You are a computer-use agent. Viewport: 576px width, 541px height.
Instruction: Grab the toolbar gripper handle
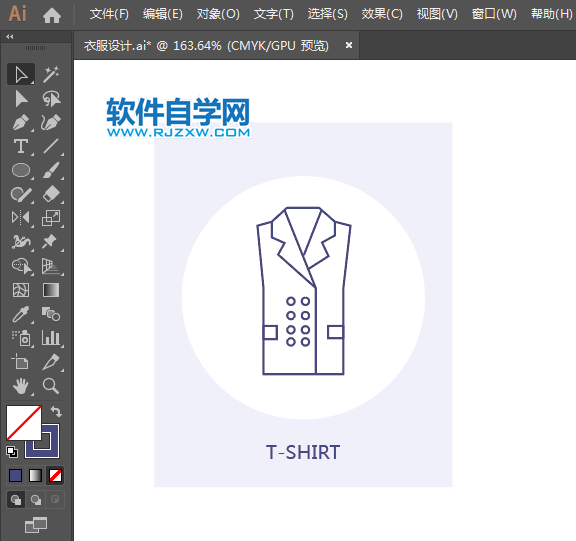click(x=36, y=48)
